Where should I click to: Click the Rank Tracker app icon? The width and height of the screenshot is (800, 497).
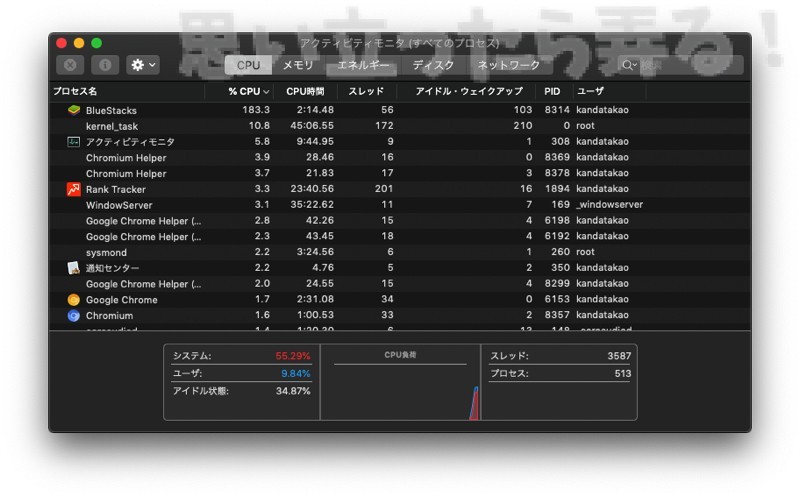73,189
